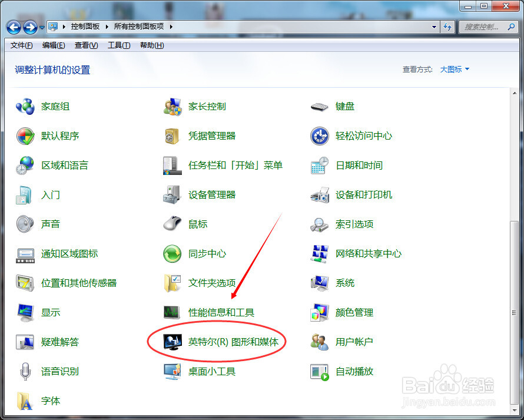Open the 鼠标 mouse icon

pos(173,223)
